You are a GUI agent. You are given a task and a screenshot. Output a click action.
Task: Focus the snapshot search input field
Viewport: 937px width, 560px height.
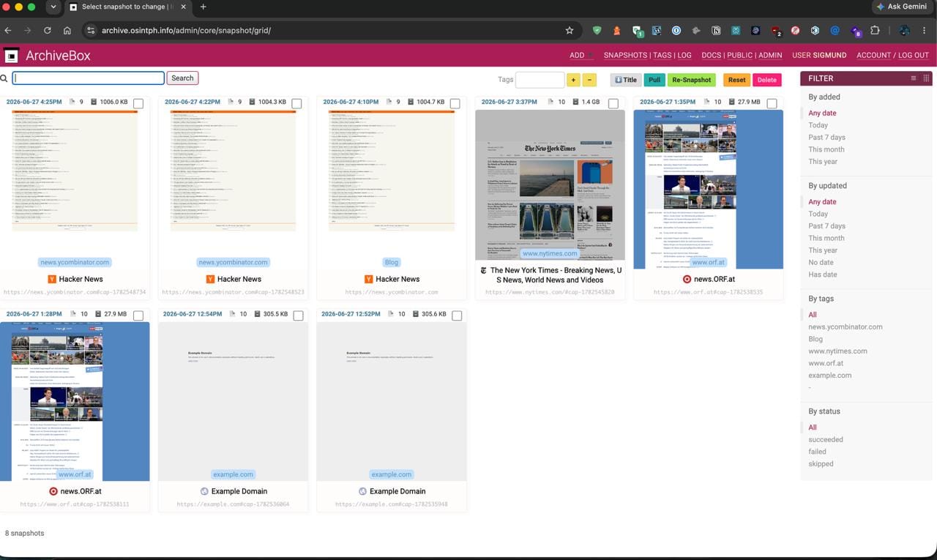[89, 78]
